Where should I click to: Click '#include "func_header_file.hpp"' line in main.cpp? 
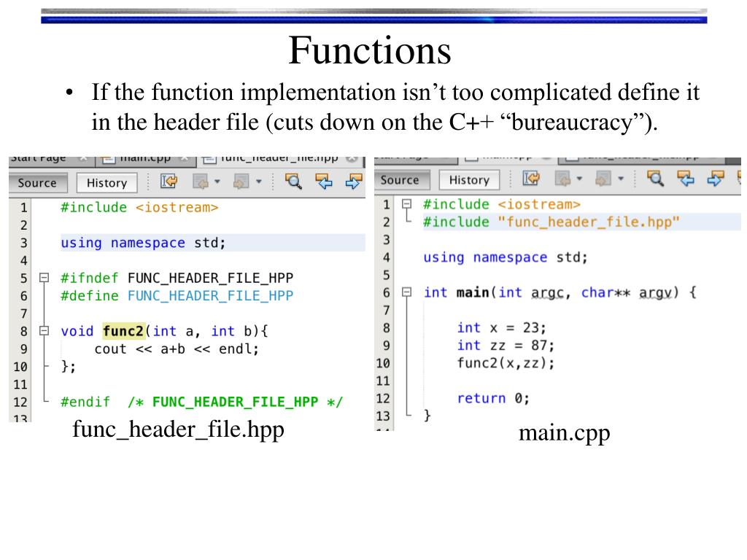tap(551, 222)
